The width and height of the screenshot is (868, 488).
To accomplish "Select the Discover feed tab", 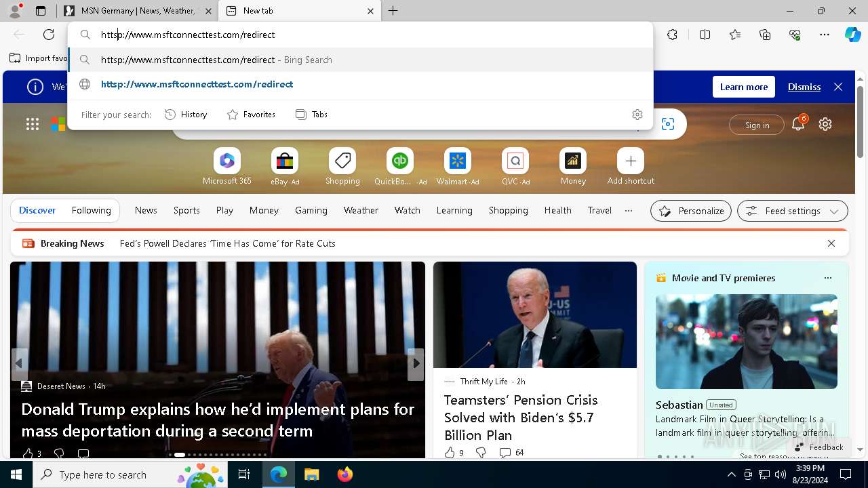I will [x=37, y=211].
